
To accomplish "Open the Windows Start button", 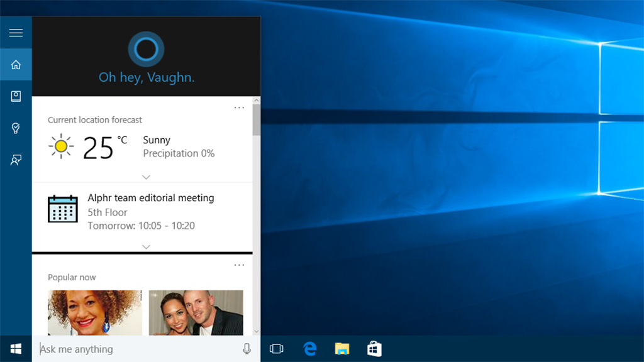I will [16, 349].
